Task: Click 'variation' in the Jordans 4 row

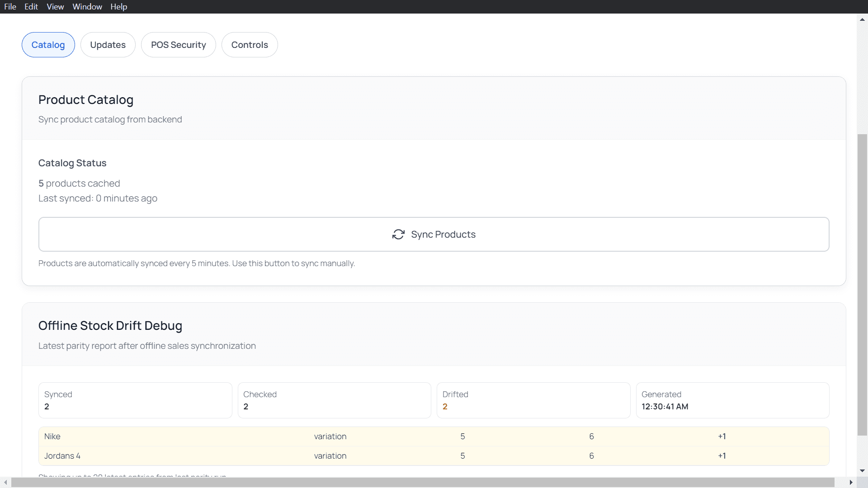Action: (x=330, y=456)
